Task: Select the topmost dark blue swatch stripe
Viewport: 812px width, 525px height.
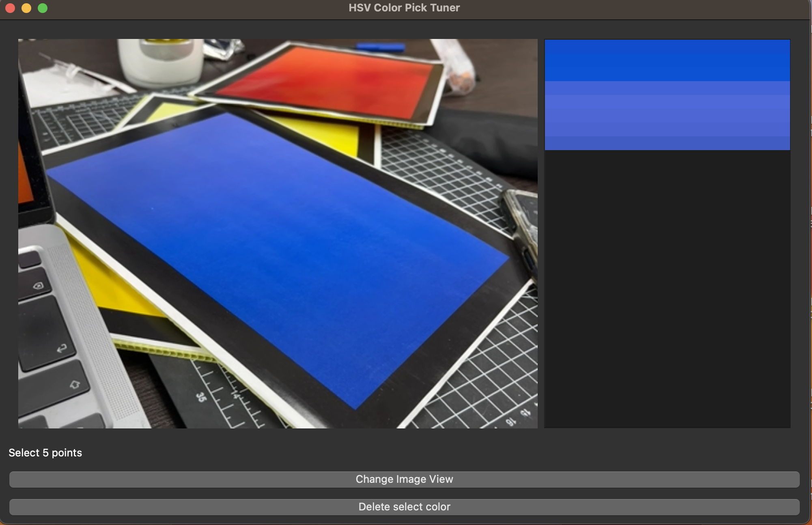Action: click(667, 46)
